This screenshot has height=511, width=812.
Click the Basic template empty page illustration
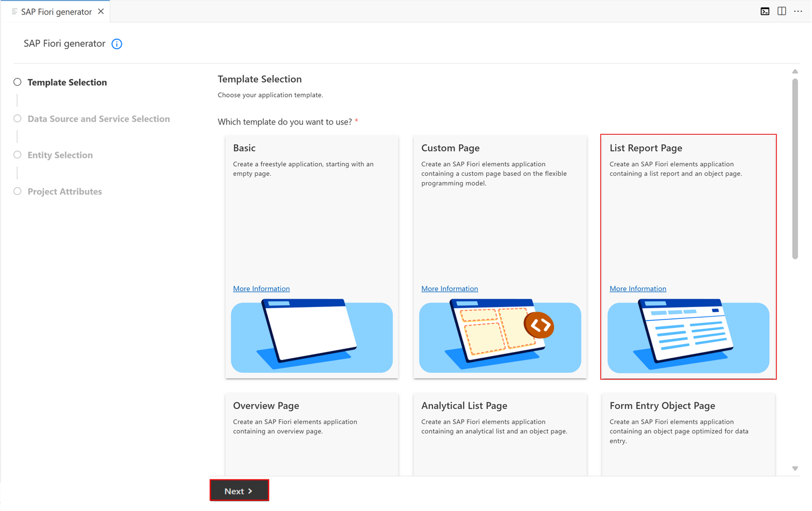312,336
